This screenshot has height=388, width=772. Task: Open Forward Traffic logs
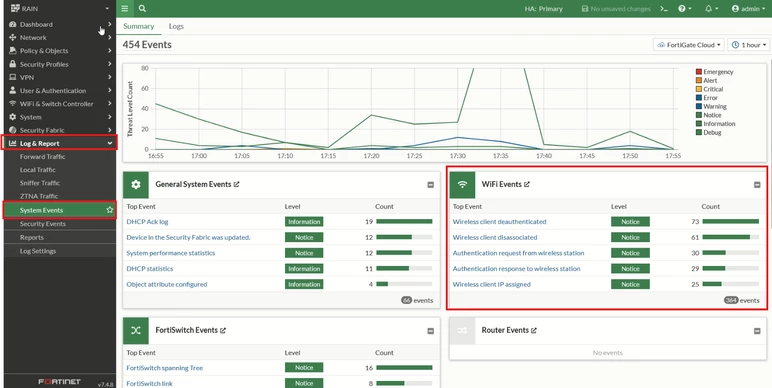42,157
